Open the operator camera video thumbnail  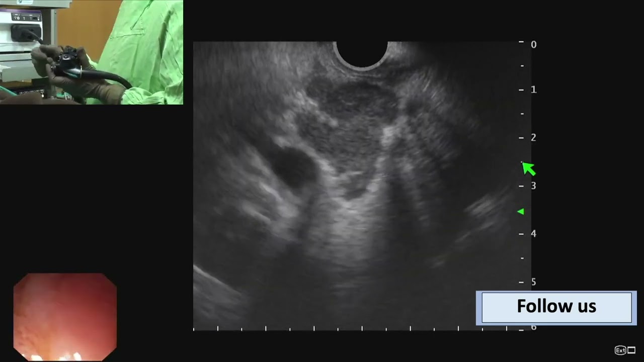92,52
